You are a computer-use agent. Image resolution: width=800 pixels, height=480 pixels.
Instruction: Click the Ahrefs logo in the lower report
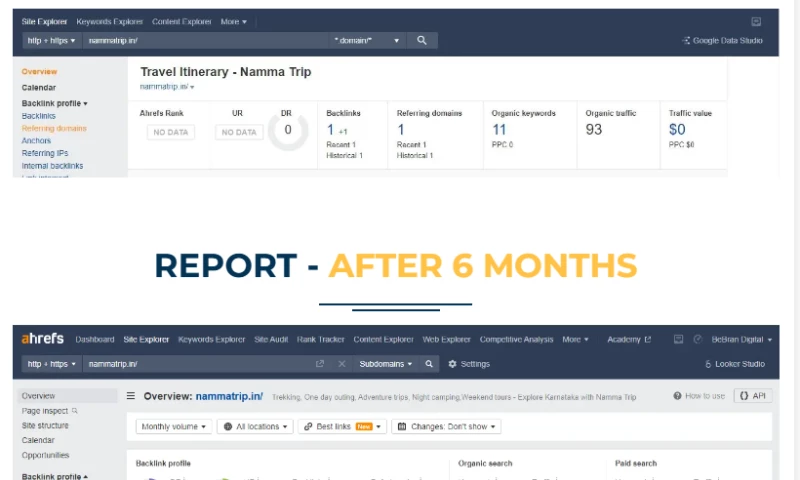click(x=42, y=339)
